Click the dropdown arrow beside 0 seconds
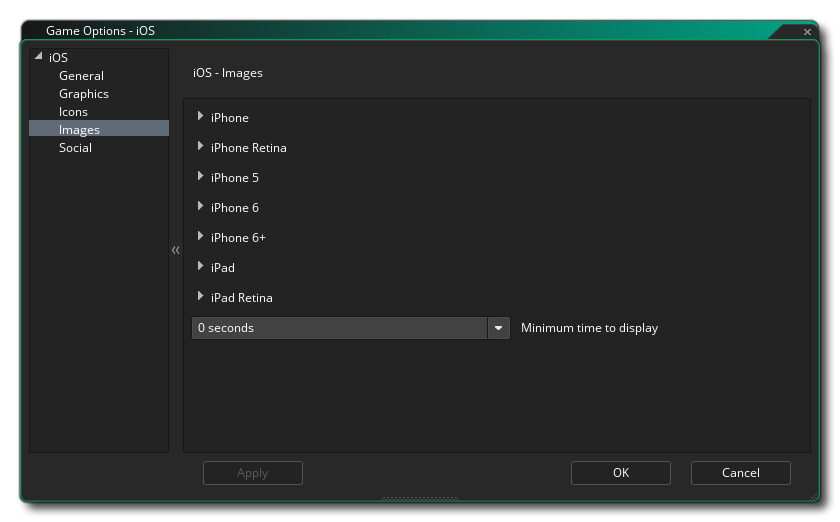This screenshot has width=840, height=522. coord(499,328)
